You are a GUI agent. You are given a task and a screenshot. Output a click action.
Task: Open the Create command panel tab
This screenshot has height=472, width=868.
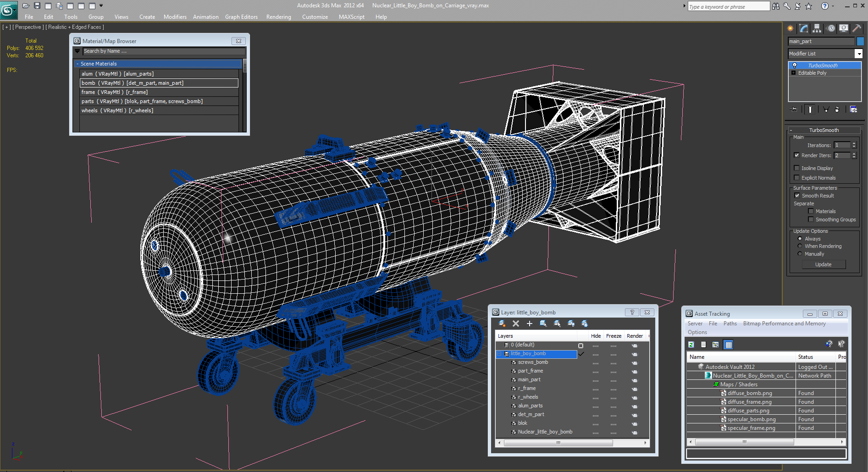(x=791, y=28)
